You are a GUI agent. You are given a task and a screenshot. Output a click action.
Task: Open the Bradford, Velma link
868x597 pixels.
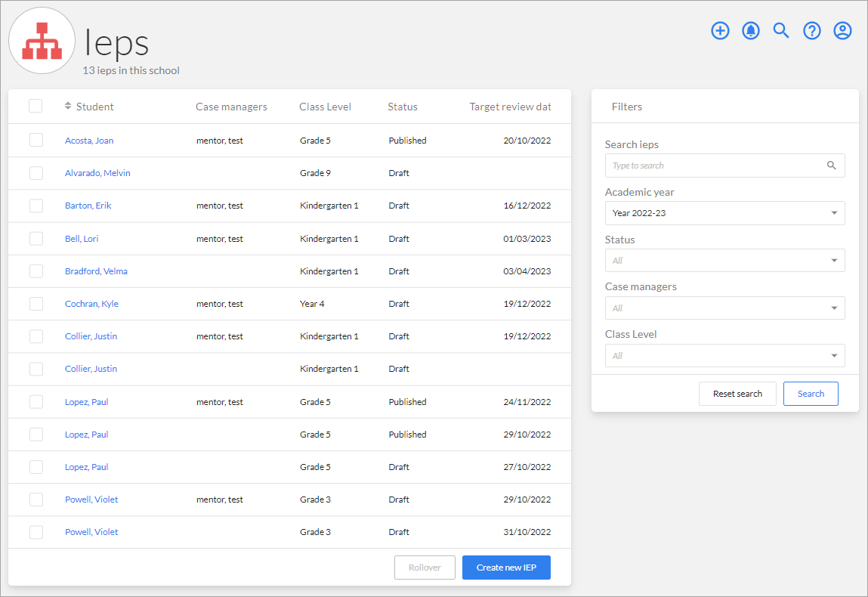pyautogui.click(x=96, y=271)
